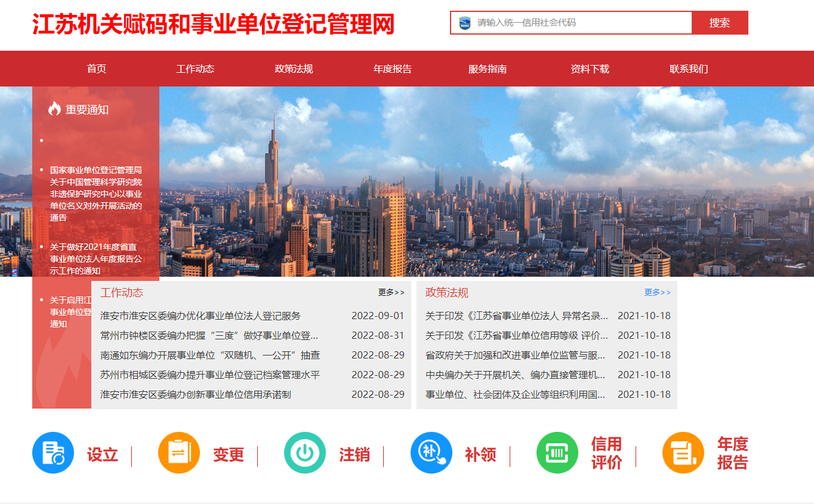Focus the 统一信用社会代码 search field
Screen dimensions: 814x504
[571, 23]
